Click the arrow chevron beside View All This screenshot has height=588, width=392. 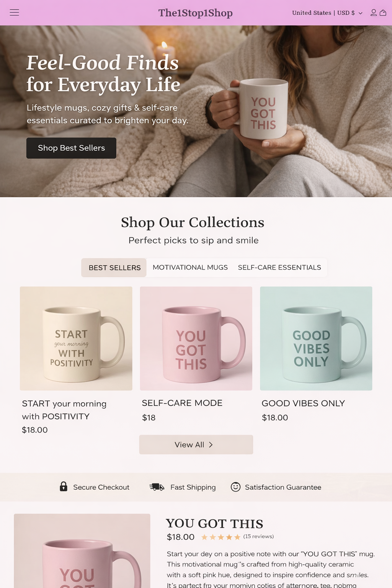click(211, 445)
